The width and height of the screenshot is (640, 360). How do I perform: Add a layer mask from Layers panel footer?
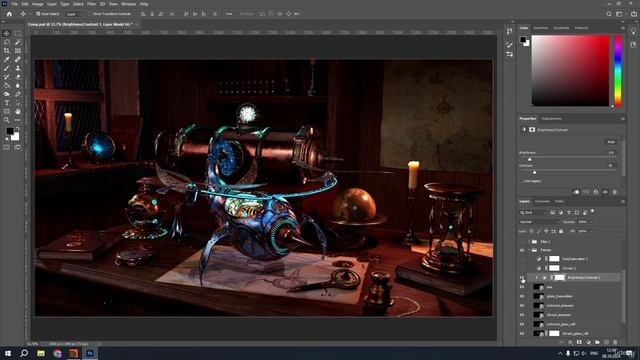pos(579,342)
